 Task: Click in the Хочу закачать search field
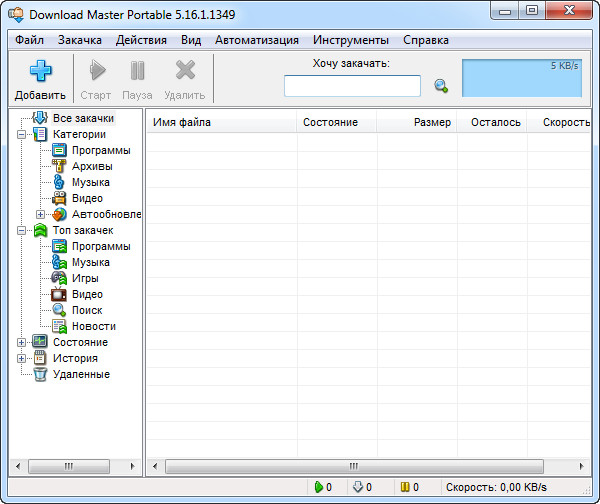(352, 86)
